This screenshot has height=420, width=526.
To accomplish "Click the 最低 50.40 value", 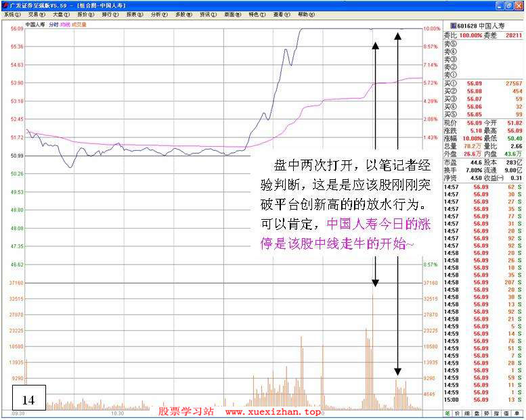I will coord(514,139).
